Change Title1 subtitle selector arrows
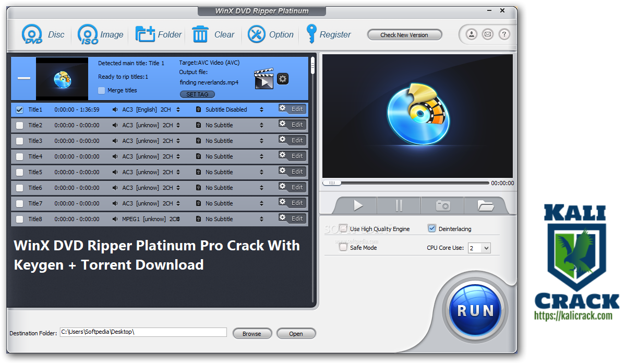The image size is (626, 364). tap(262, 110)
